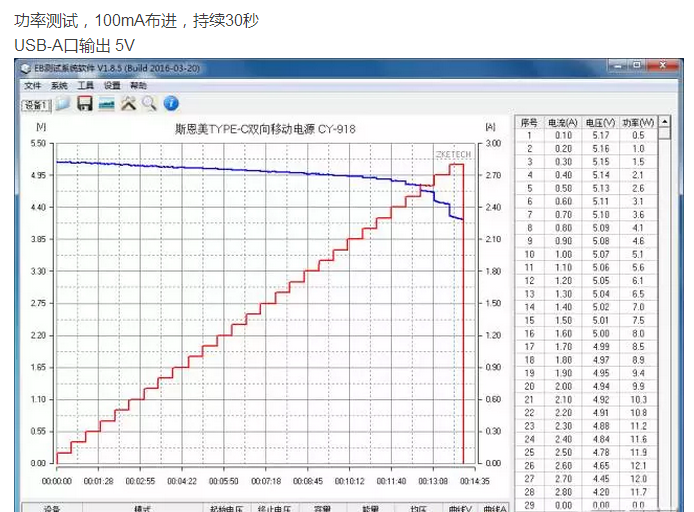The height and width of the screenshot is (512, 694).
Task: Open the 系统 menu
Action: [x=60, y=86]
